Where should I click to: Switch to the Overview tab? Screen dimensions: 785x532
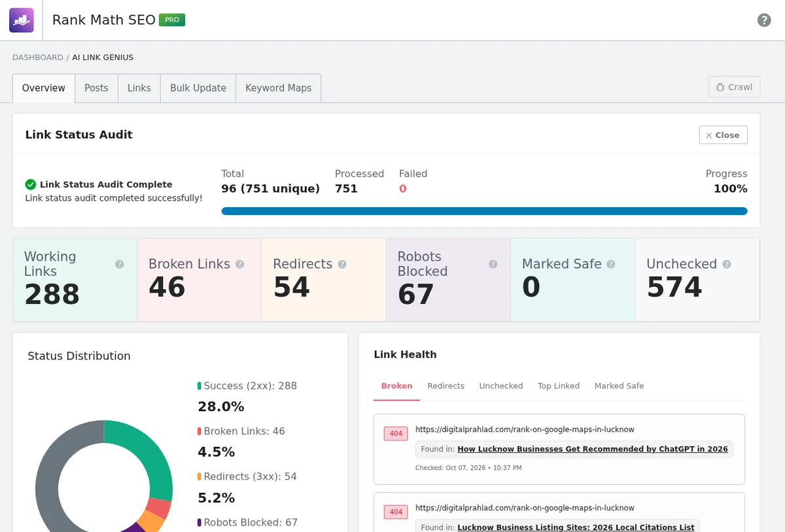pos(44,88)
